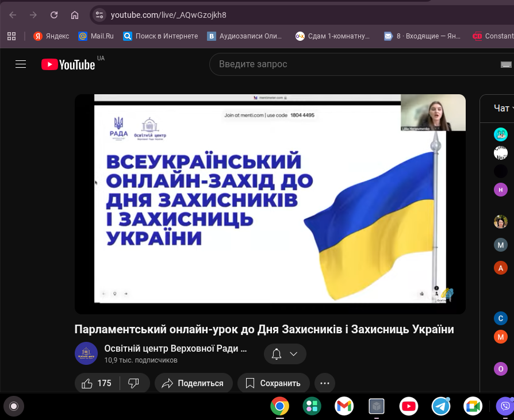Open the YouTube hamburger guide menu
This screenshot has width=514, height=420.
(21, 64)
